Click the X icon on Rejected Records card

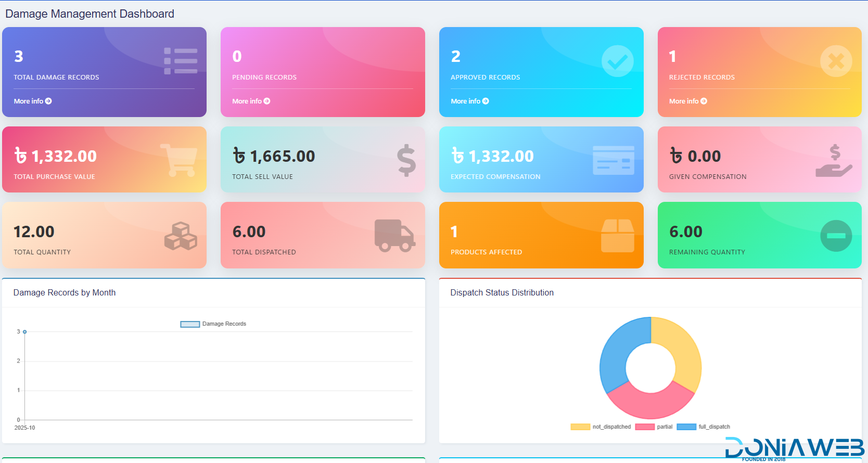pyautogui.click(x=836, y=61)
